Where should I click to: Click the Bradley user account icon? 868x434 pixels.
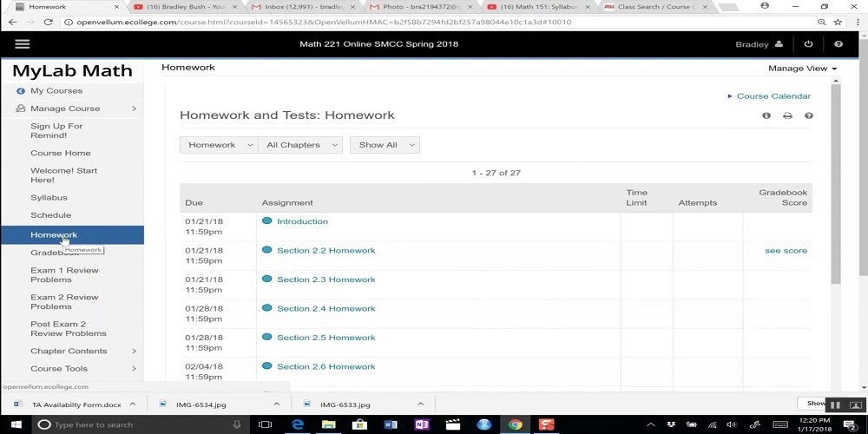click(779, 44)
